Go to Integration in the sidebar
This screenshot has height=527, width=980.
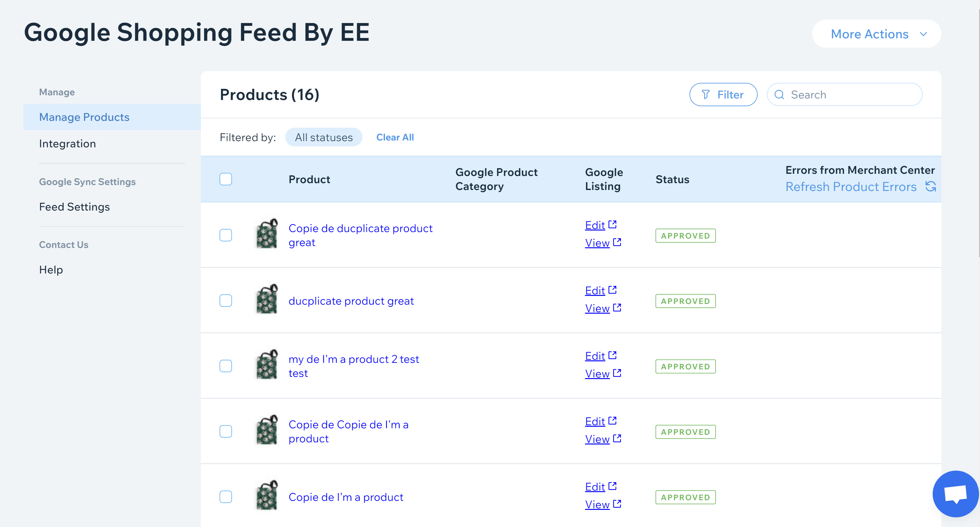point(67,144)
